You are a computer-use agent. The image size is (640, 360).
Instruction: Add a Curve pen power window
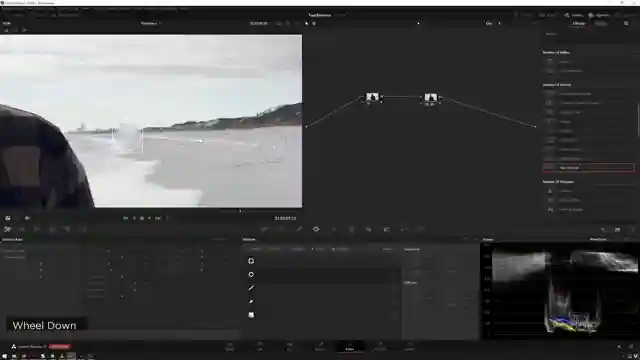point(251,302)
